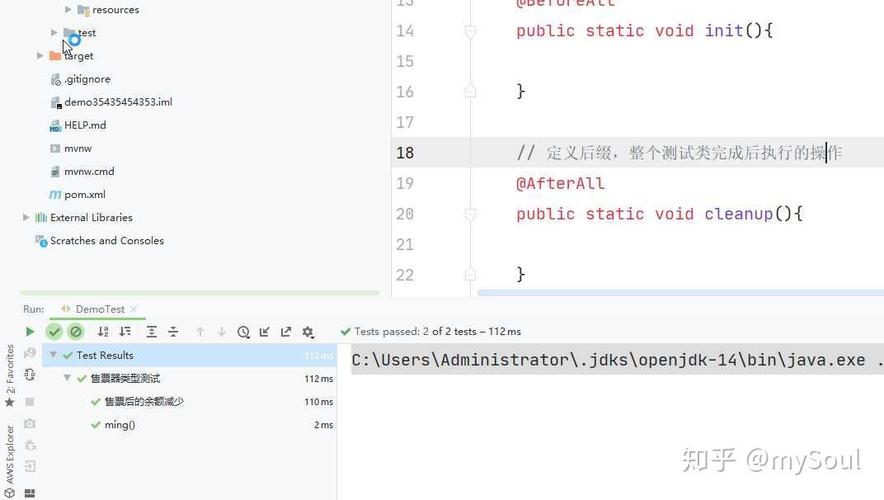
Task: Select demo35435454353.iml file
Action: [118, 102]
